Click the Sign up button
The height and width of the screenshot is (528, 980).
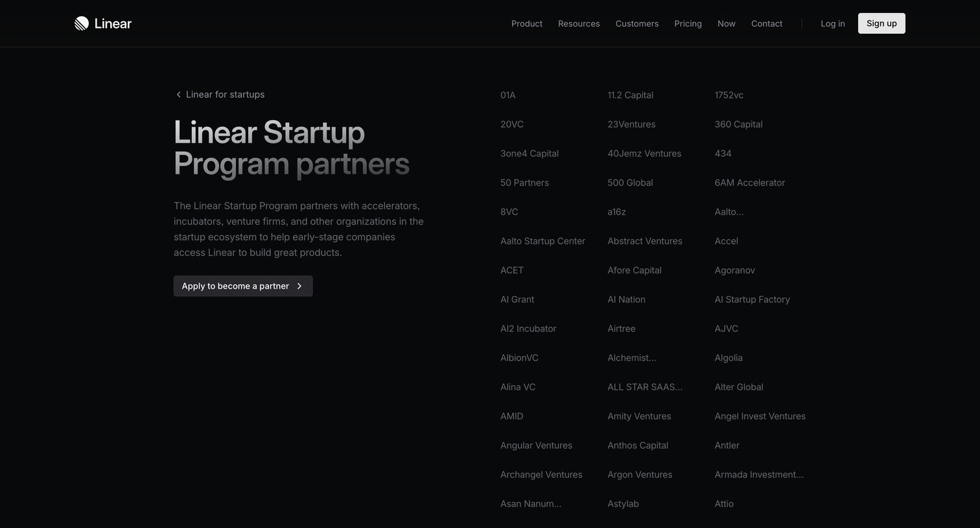click(x=881, y=23)
